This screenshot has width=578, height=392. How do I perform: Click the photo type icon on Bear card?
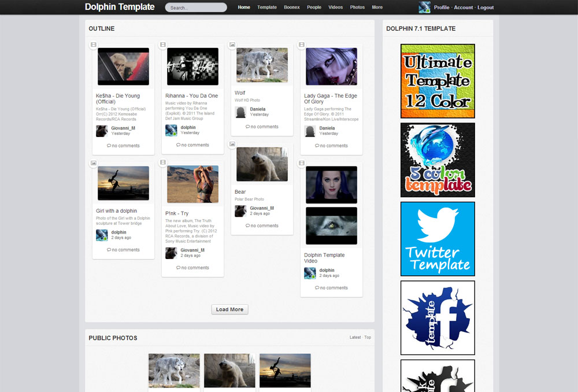tap(232, 144)
